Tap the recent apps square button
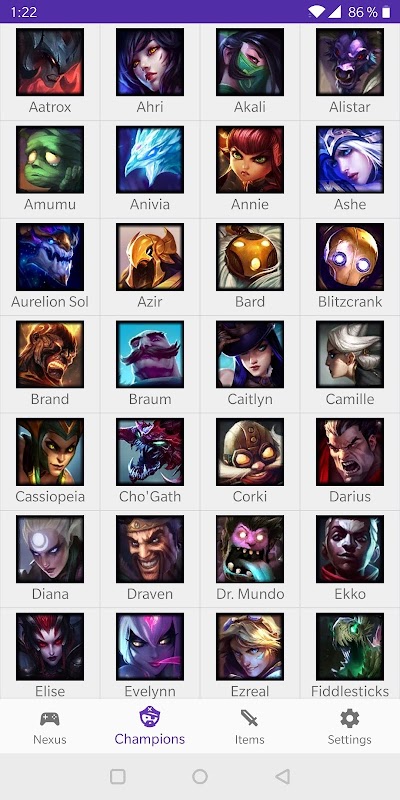The width and height of the screenshot is (400, 800). (118, 777)
